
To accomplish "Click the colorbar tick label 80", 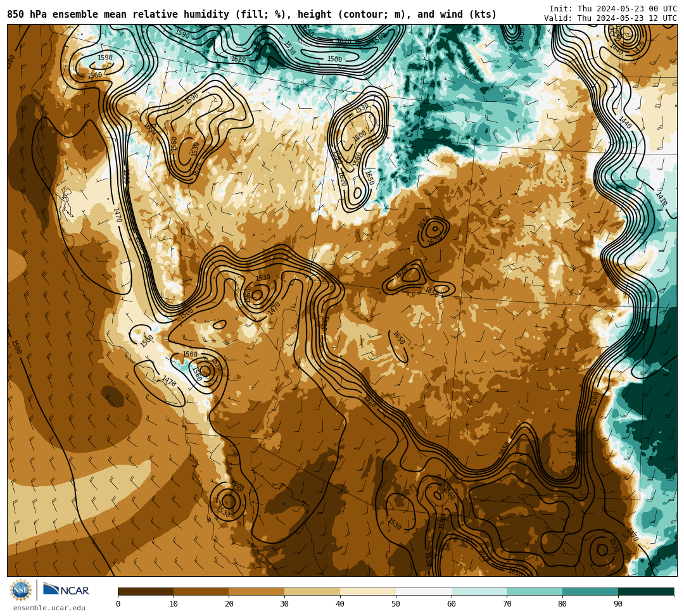I will 563,604.
